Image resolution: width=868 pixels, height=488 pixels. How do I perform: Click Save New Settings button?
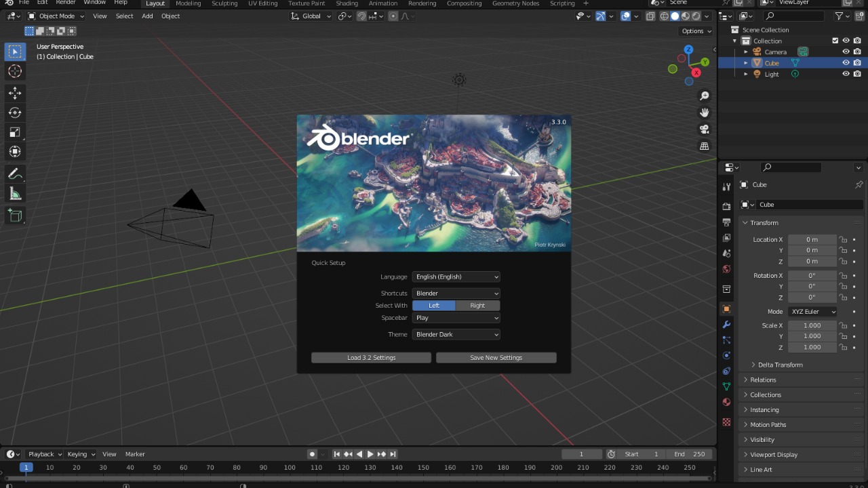point(496,357)
